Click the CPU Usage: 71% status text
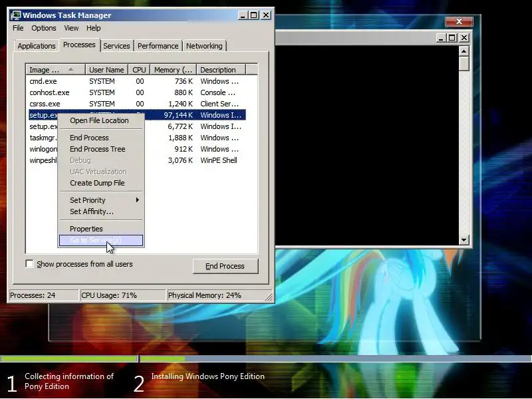Image resolution: width=532 pixels, height=399 pixels. point(109,295)
